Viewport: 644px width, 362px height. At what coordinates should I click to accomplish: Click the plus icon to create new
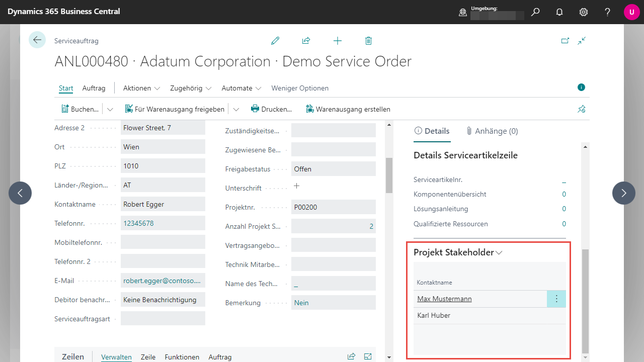(337, 41)
